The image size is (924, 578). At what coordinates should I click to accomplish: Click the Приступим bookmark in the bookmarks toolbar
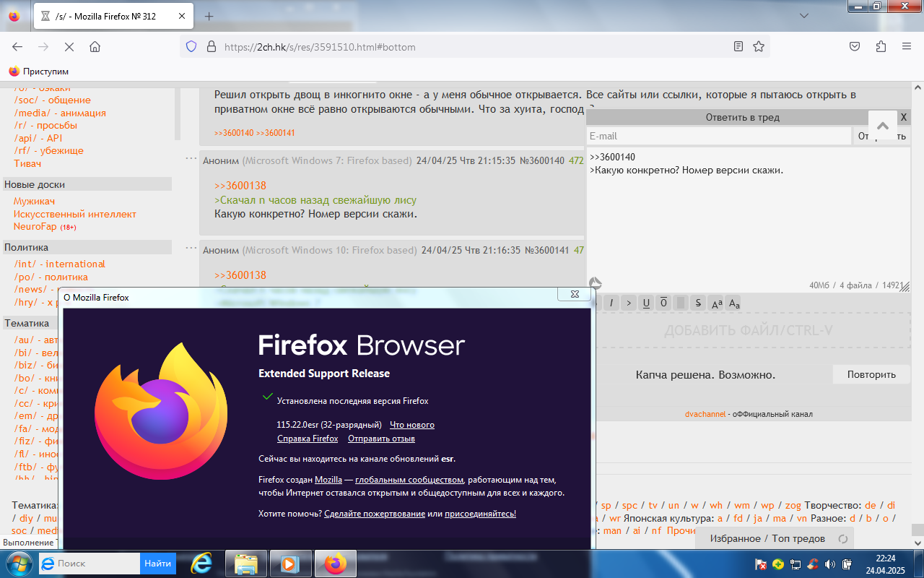38,72
